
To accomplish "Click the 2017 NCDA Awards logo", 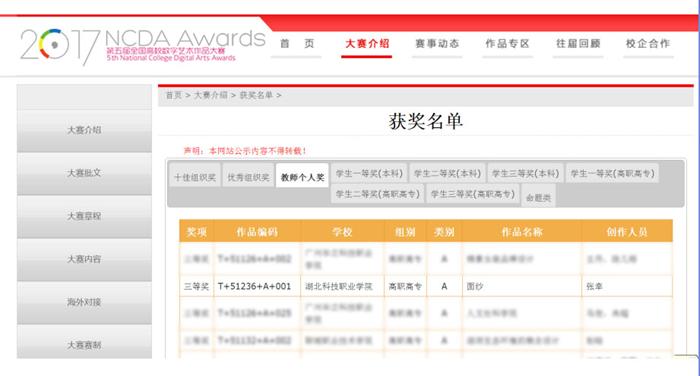I will (x=143, y=46).
